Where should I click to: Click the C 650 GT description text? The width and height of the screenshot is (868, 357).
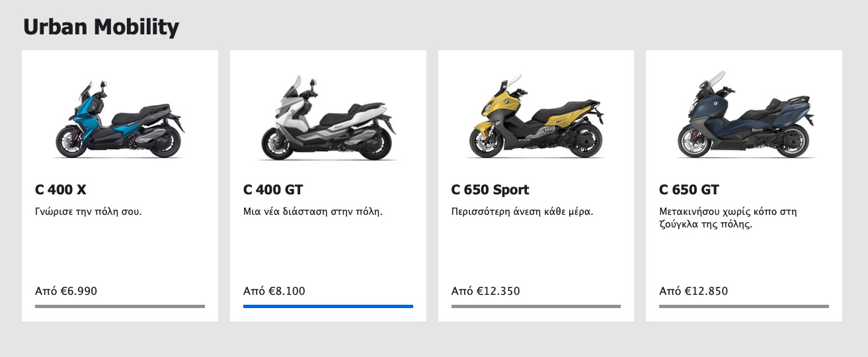(x=727, y=218)
